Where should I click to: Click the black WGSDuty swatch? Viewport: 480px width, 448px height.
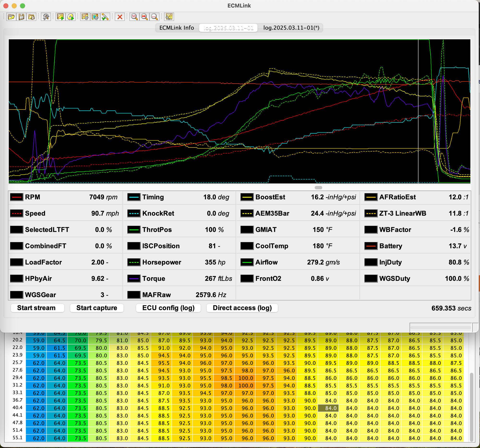tap(371, 279)
